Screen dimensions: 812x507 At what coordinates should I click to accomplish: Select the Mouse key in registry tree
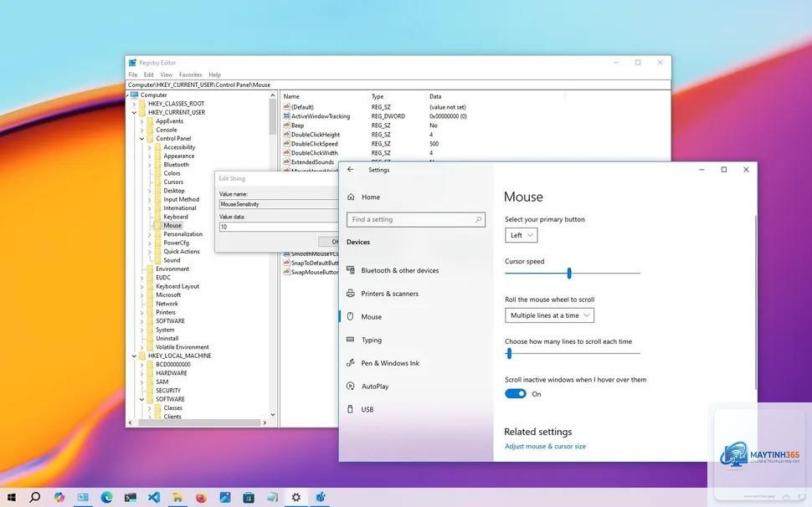pyautogui.click(x=172, y=225)
